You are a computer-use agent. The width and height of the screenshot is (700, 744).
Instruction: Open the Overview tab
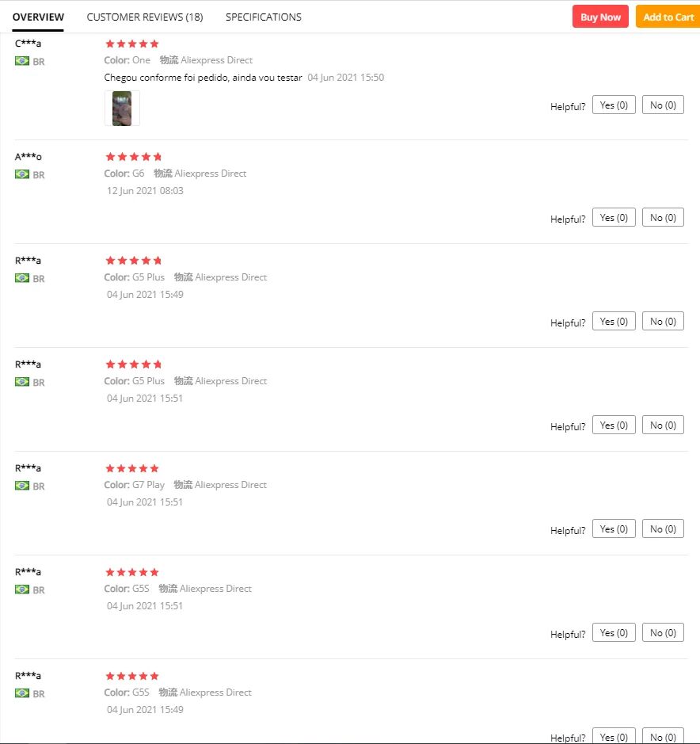[x=38, y=17]
